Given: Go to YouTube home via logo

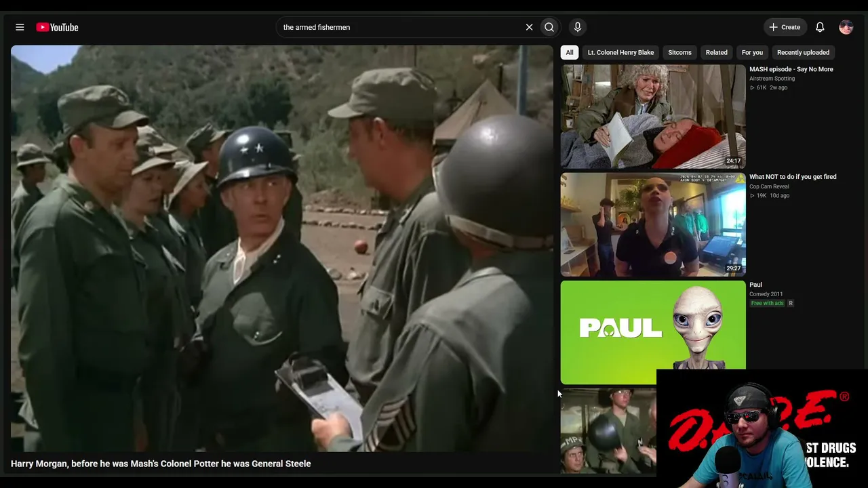Looking at the screenshot, I should tap(58, 27).
